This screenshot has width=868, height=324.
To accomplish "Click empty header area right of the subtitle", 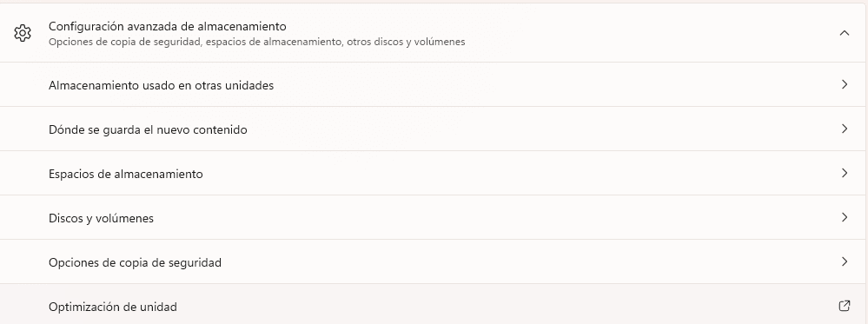I will pyautogui.click(x=647, y=33).
